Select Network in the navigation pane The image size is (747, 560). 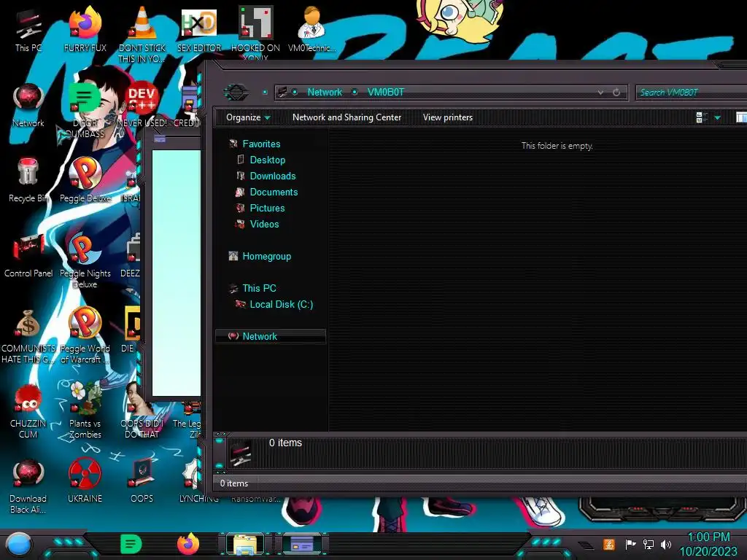(x=270, y=336)
